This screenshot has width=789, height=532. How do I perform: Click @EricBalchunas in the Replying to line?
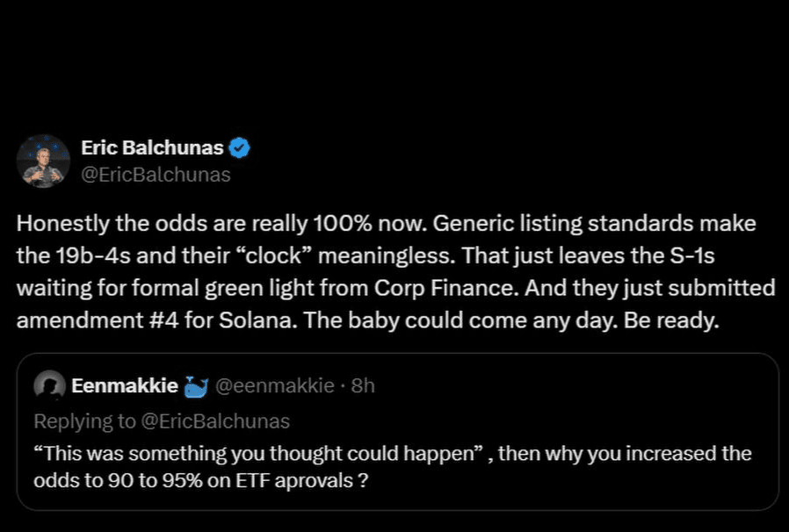coord(215,421)
